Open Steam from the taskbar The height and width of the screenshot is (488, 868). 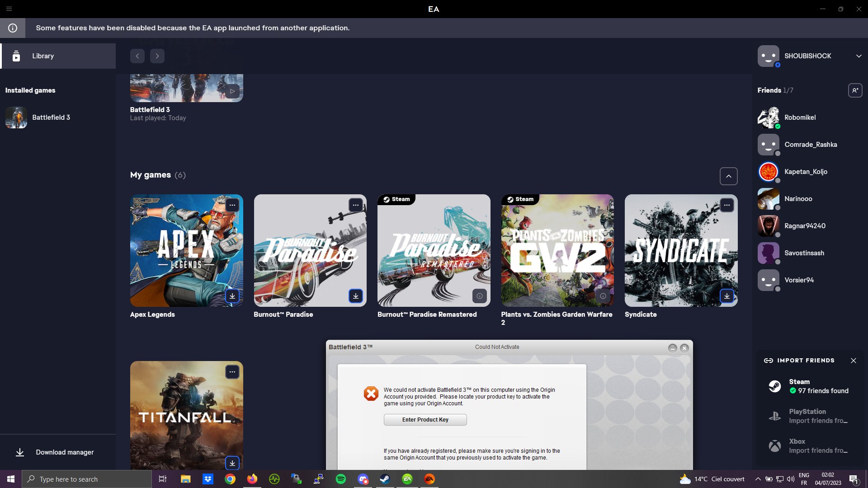click(x=385, y=479)
